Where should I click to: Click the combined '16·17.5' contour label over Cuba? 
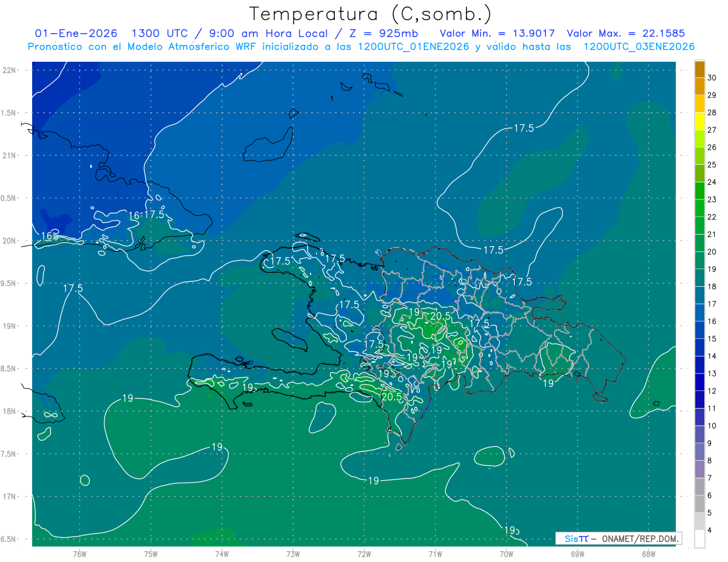pos(146,215)
